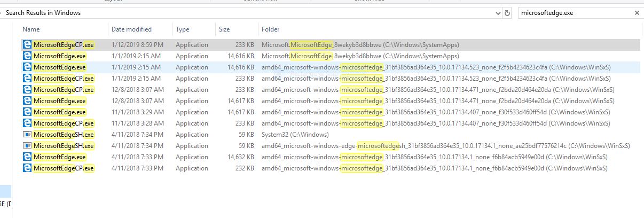Select the file name MicrosoftEdge.exe sized 14,632 KB

tap(59, 157)
